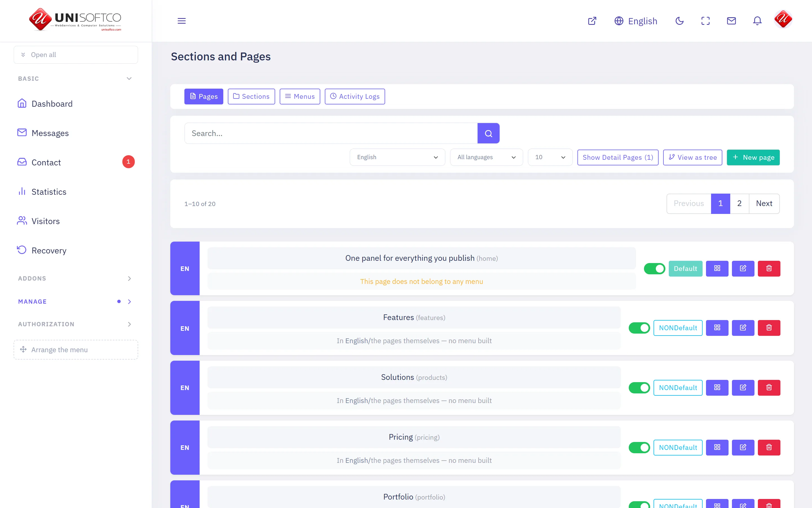Switch to dark mode moon icon
Viewport: 812px width, 508px height.
679,21
